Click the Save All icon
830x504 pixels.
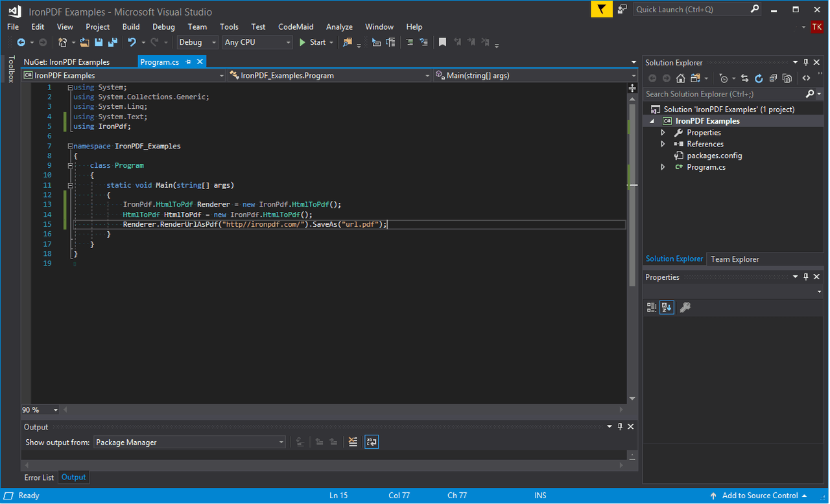coord(113,42)
